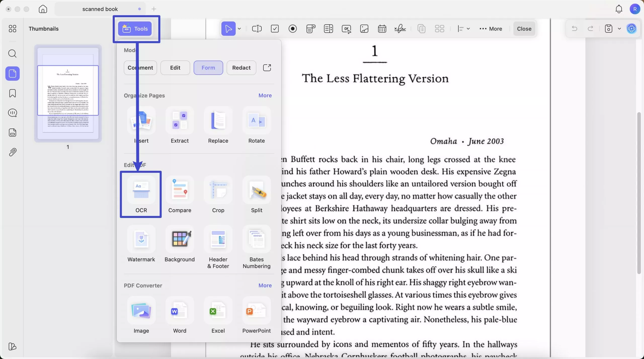Add a radio button form field

(x=293, y=29)
